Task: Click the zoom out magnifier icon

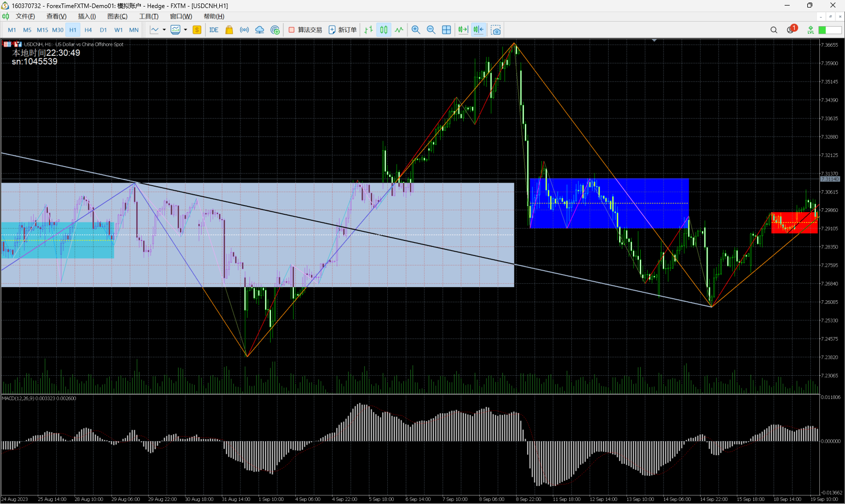Action: (x=431, y=30)
